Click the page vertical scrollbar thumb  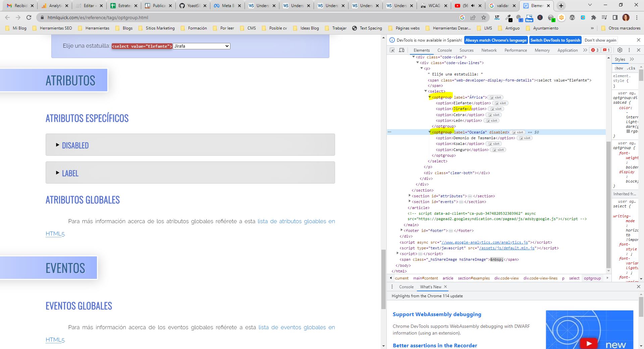click(383, 279)
